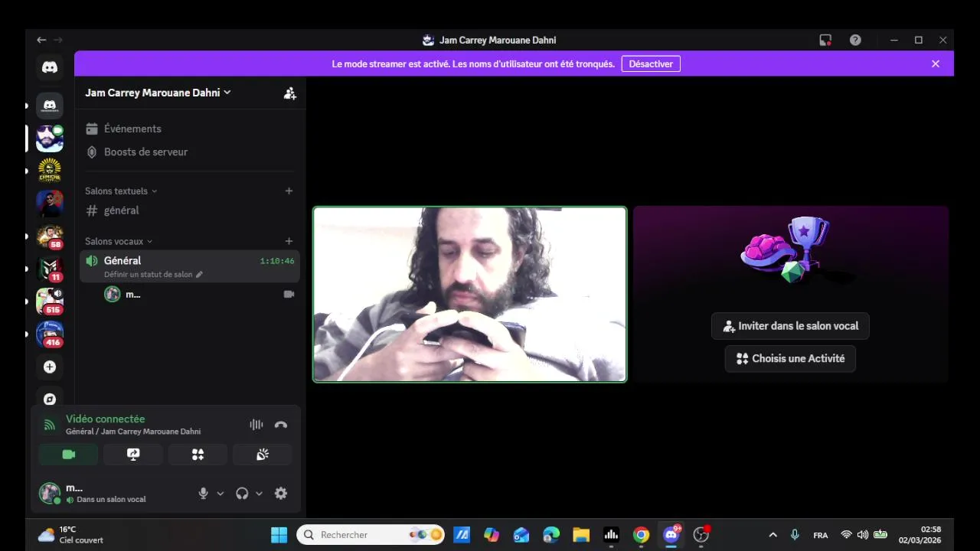Image resolution: width=980 pixels, height=551 pixels.
Task: Focus the webcam video tile
Action: coord(469,295)
